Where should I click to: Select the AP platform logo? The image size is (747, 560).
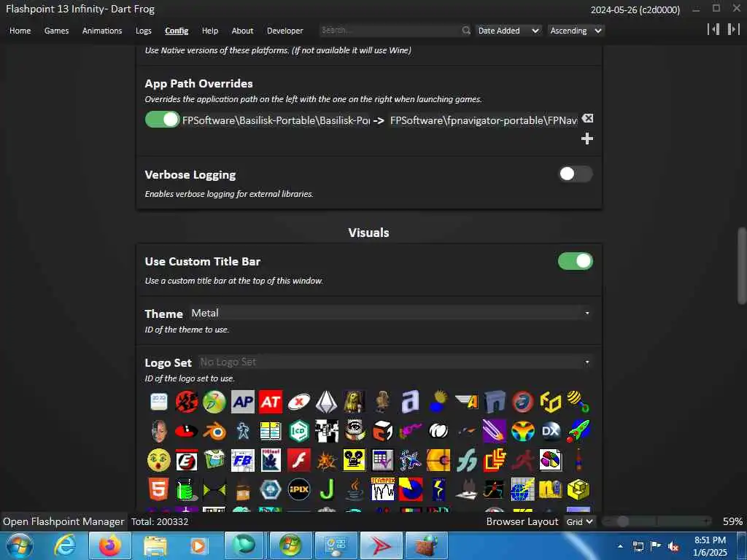click(x=242, y=402)
